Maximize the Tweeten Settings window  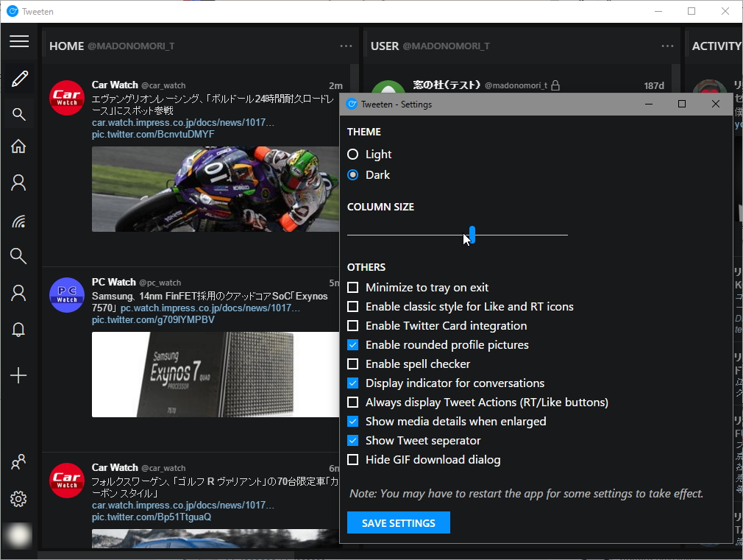[x=682, y=104]
